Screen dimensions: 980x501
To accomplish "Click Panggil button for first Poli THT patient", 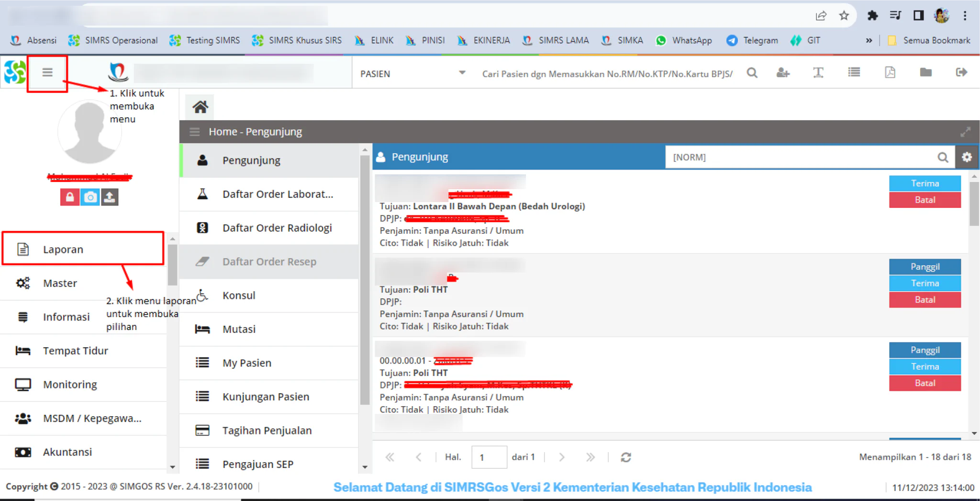I will tap(924, 267).
